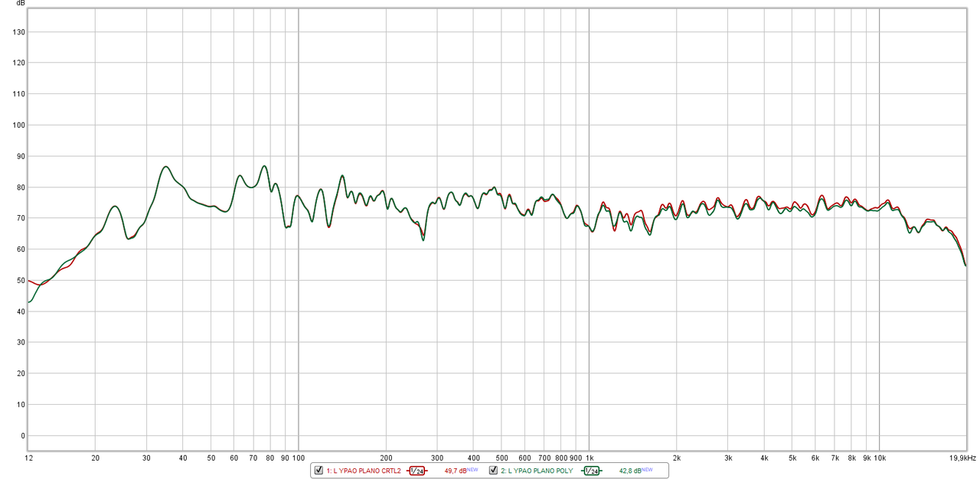Screen dimensions: 980x479
Task: Uncheck the L YPAO PLANO CRTL2 trace checkbox
Action: click(x=319, y=471)
